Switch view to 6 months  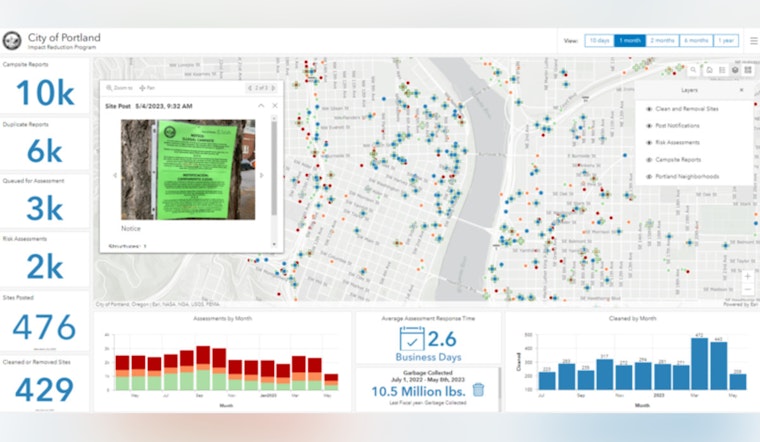(x=696, y=41)
